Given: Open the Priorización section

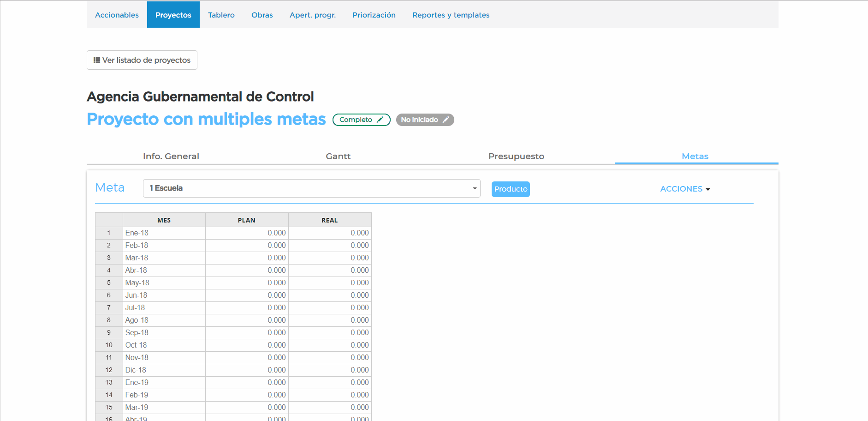Looking at the screenshot, I should tap(374, 15).
